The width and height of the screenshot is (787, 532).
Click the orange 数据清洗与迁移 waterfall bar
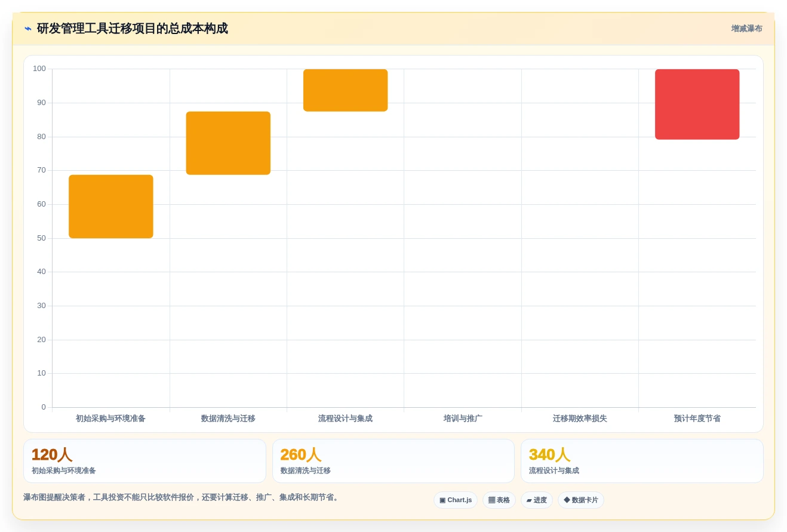coord(228,143)
